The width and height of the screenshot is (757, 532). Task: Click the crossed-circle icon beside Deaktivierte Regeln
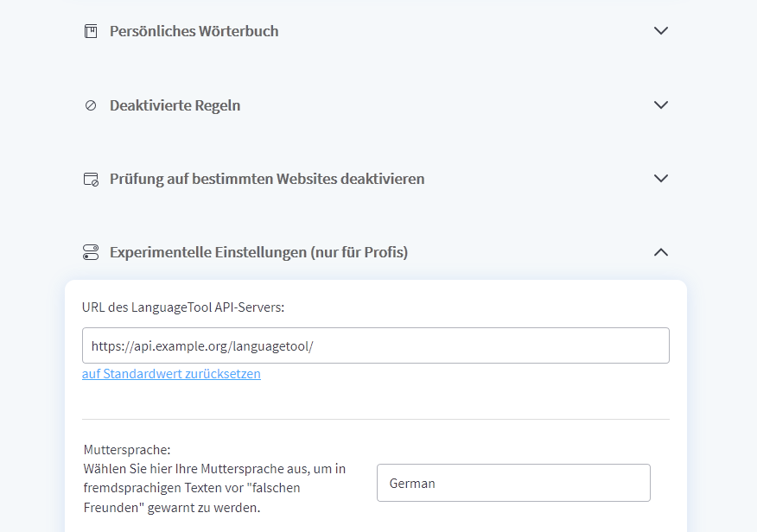91,105
